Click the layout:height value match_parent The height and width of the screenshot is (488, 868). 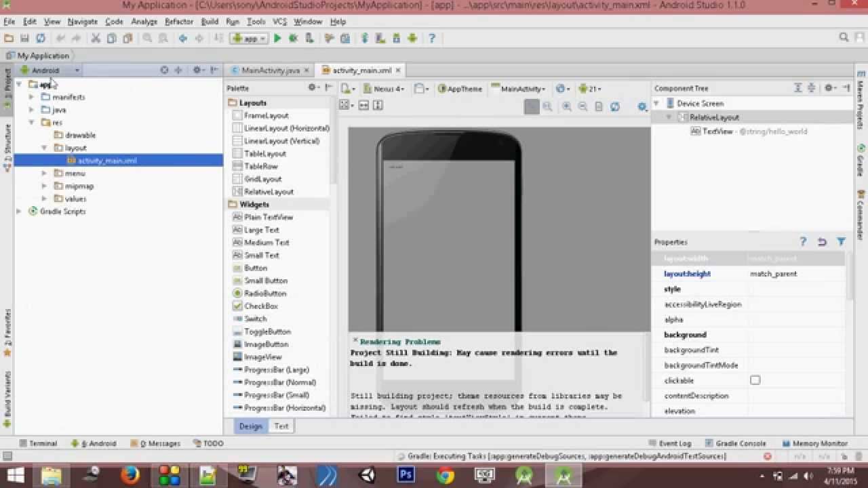[x=774, y=274]
